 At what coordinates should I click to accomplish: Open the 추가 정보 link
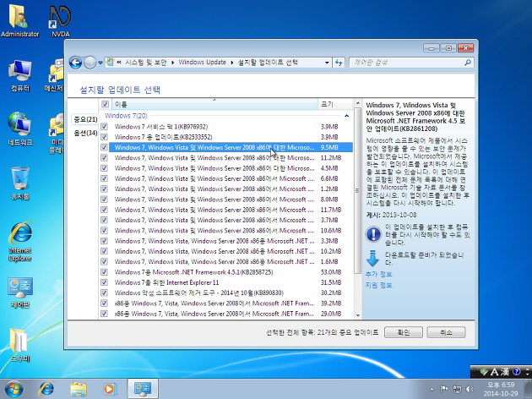coord(378,275)
